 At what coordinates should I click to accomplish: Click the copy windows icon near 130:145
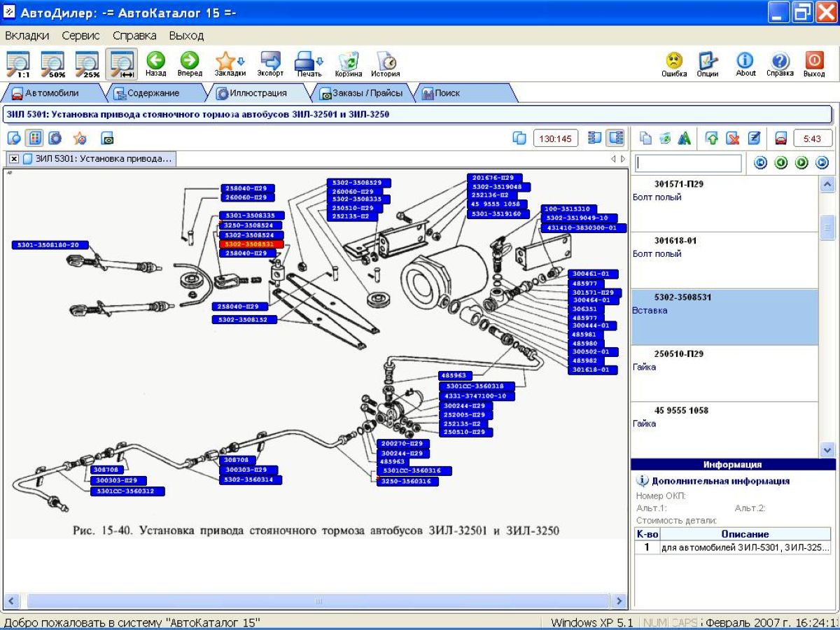click(519, 139)
